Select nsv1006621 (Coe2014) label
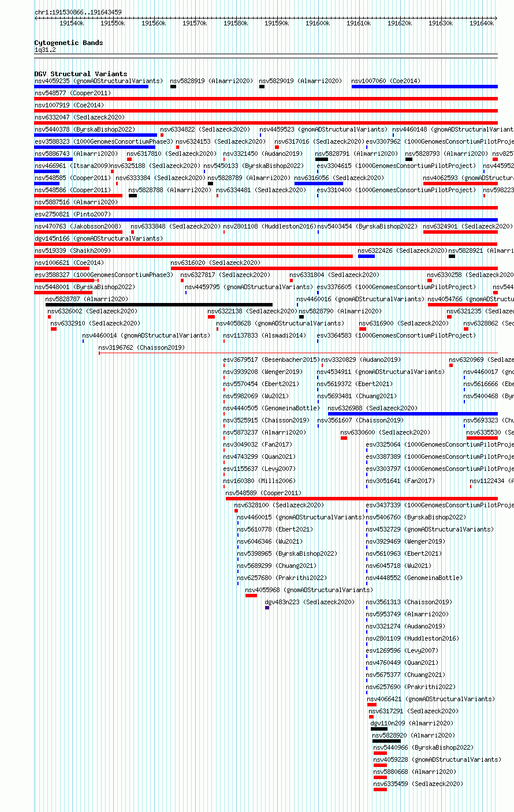The width and height of the screenshot is (514, 812). [x=69, y=263]
